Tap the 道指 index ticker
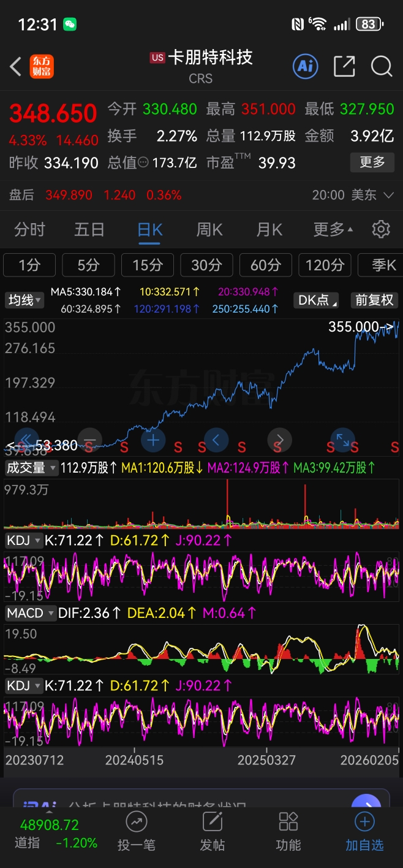 [x=56, y=834]
